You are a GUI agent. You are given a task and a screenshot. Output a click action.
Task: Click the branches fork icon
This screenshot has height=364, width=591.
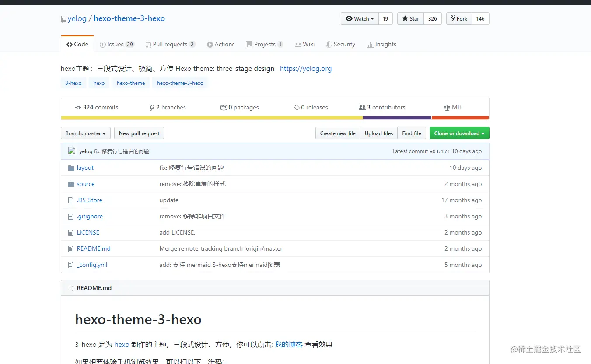[x=152, y=108]
